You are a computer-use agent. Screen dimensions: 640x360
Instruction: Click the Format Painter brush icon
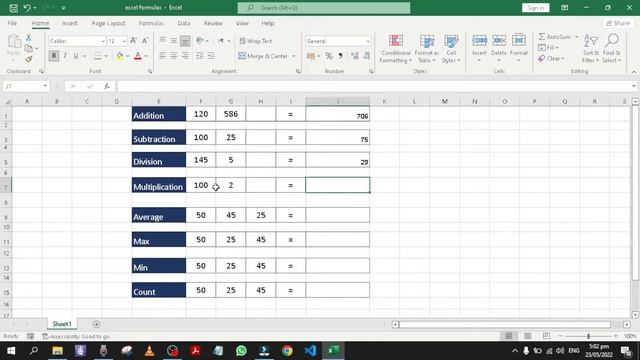coord(29,59)
